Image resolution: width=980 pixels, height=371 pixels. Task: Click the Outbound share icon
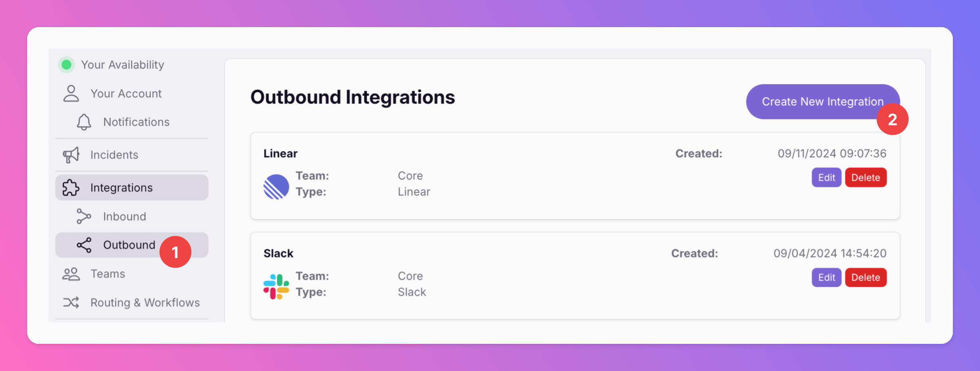pyautogui.click(x=84, y=245)
